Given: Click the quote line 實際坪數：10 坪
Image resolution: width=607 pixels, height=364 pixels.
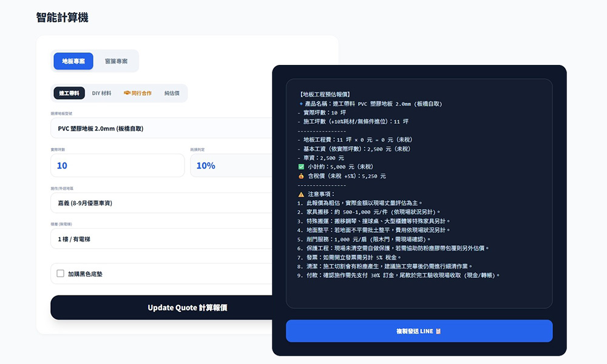Looking at the screenshot, I should [322, 113].
